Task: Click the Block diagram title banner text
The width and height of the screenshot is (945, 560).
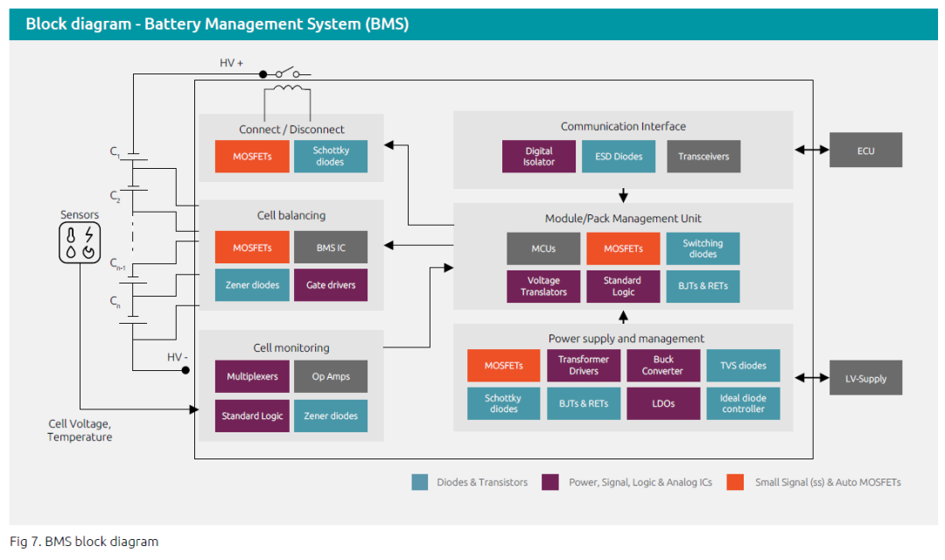Action: tap(217, 24)
